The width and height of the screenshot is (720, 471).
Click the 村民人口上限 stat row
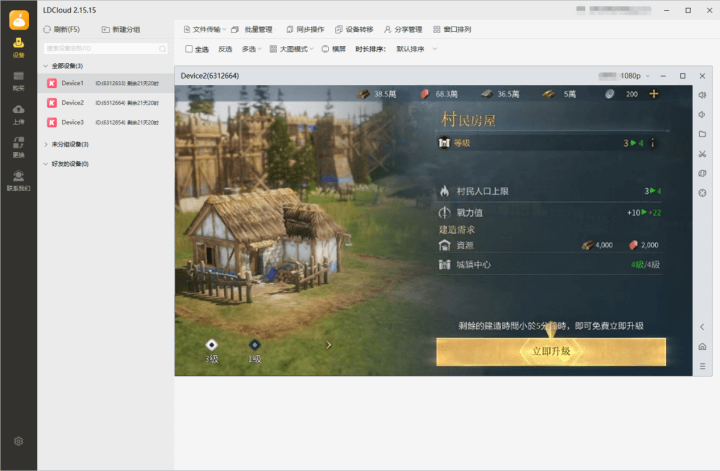549,191
